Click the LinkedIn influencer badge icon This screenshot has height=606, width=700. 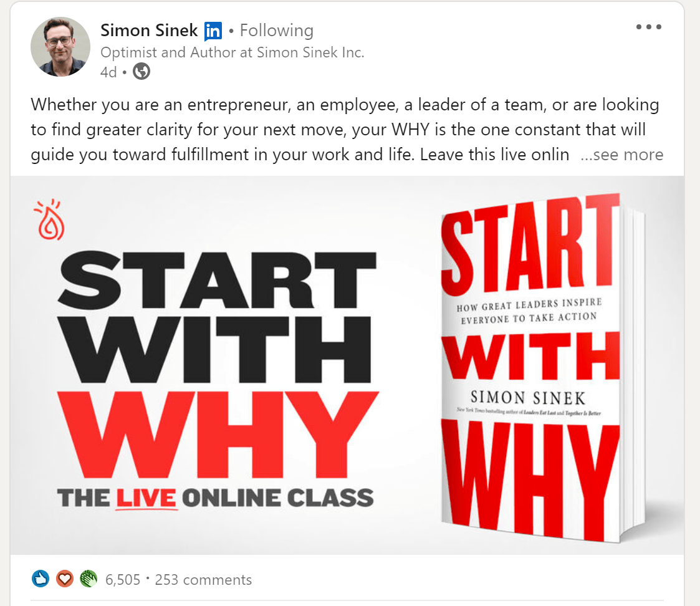(213, 31)
